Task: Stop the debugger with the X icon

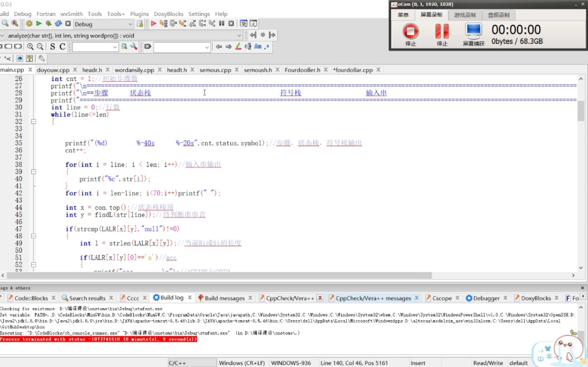Action: [231, 24]
